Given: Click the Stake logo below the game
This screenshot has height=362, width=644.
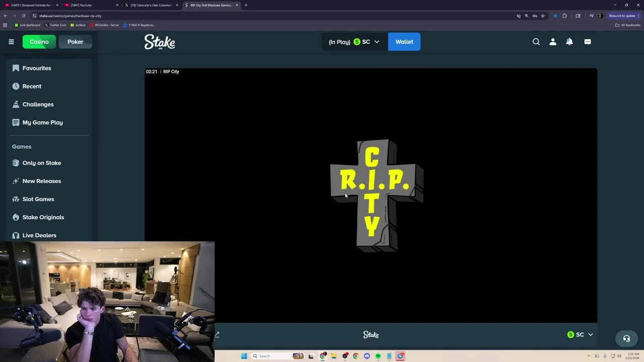Looking at the screenshot, I should point(371,334).
